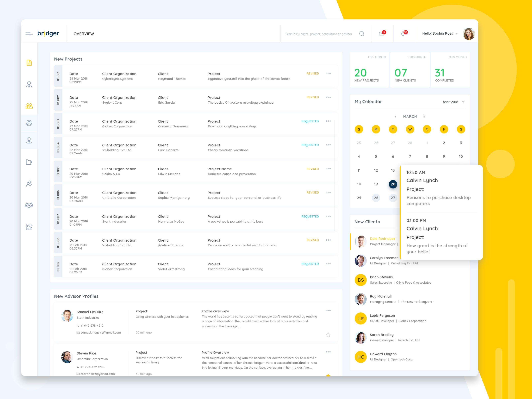Open the Cyberdyne Systems project row

point(196,76)
